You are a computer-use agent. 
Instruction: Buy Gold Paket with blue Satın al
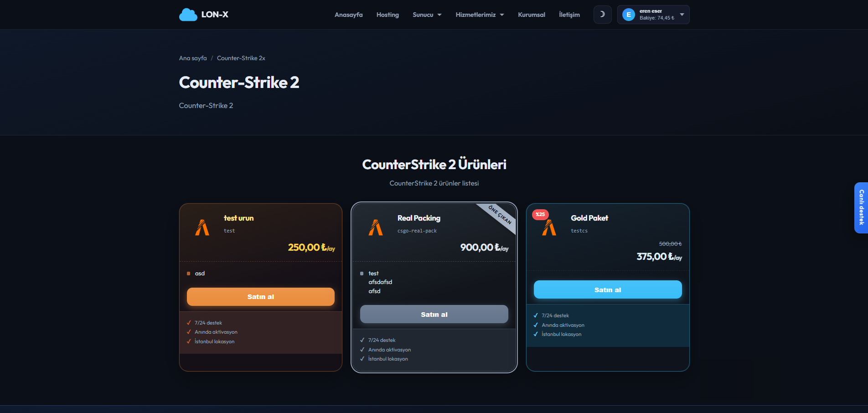coord(608,290)
